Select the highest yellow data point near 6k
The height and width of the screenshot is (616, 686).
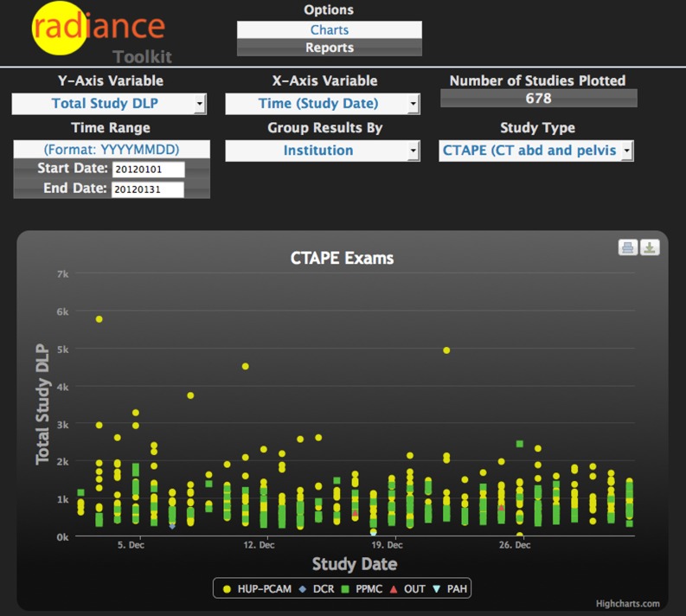(99, 319)
